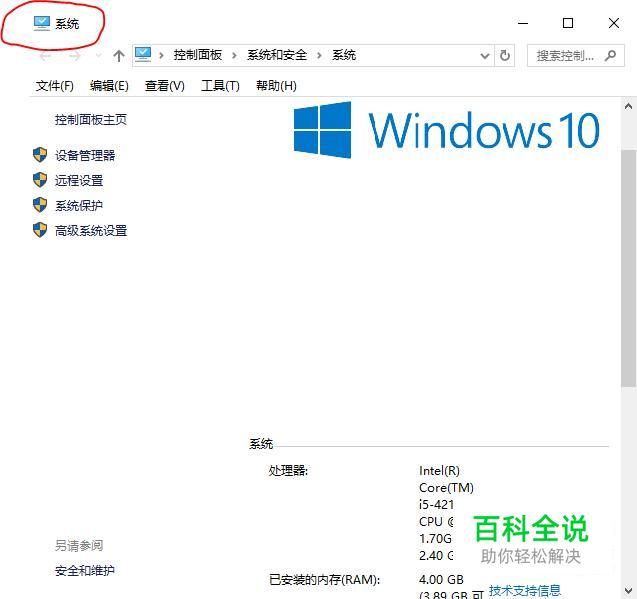Expand chevron after 系统和安全 breadcrumb
This screenshot has width=637, height=599.
tap(319, 55)
